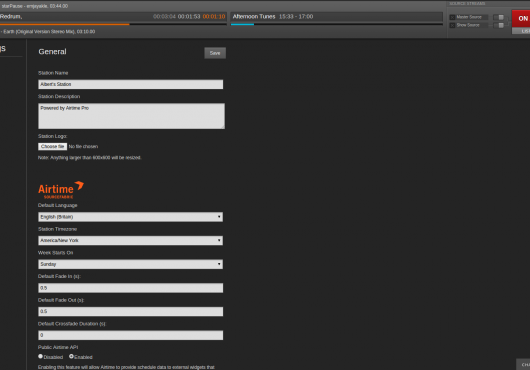Expand the Station Timezone dropdown

(x=130, y=240)
